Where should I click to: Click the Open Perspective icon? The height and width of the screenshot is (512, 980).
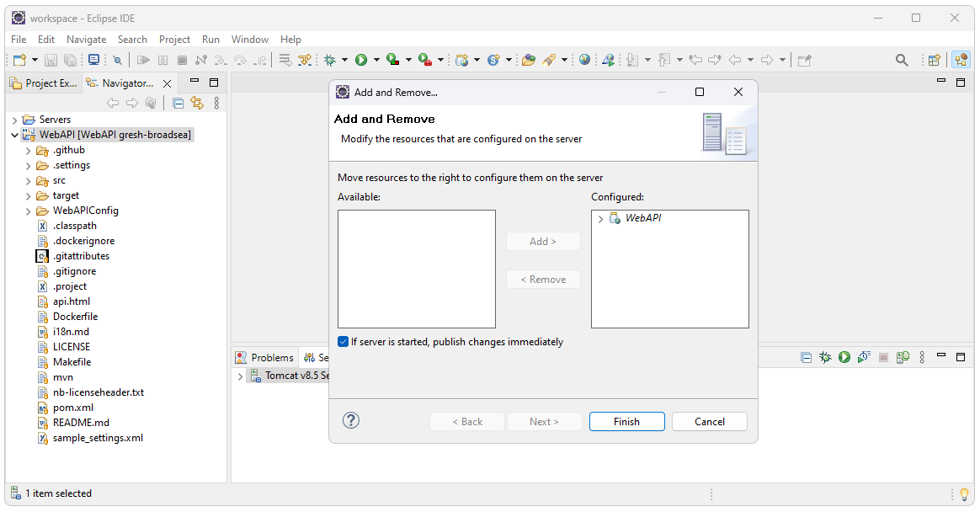pyautogui.click(x=934, y=60)
